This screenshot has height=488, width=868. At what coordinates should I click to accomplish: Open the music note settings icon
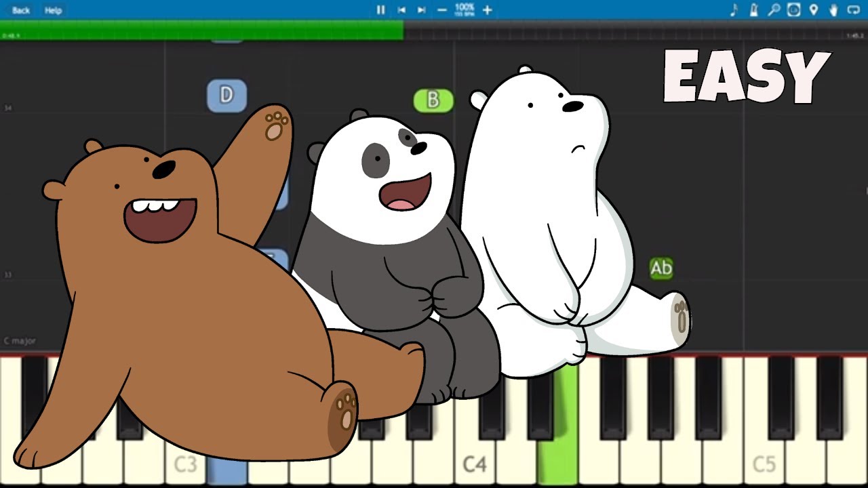point(734,10)
